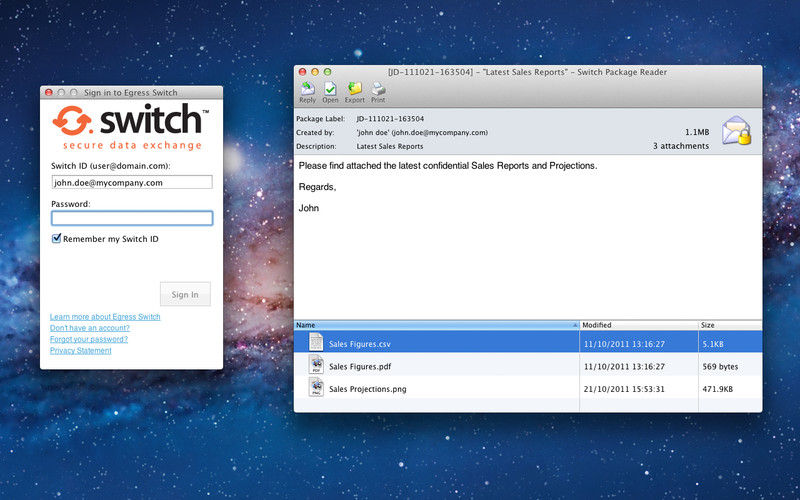Open the Privacy Statement link

point(81,351)
